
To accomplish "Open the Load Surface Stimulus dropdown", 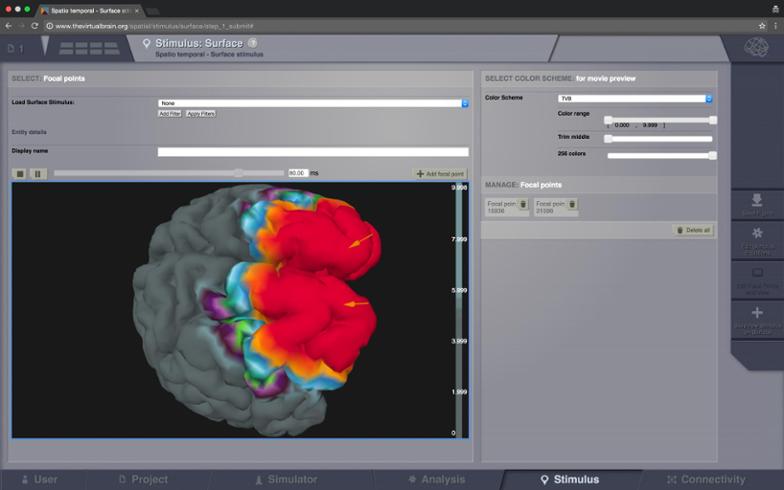I will [x=313, y=103].
